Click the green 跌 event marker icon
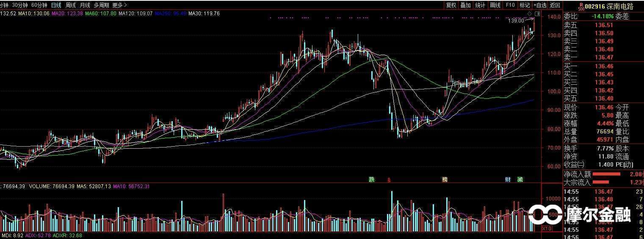 click(372, 179)
